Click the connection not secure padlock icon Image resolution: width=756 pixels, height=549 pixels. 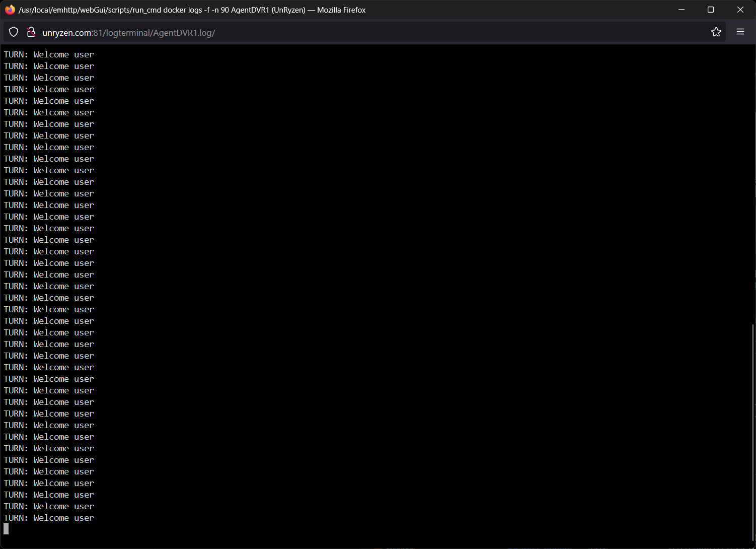click(31, 32)
